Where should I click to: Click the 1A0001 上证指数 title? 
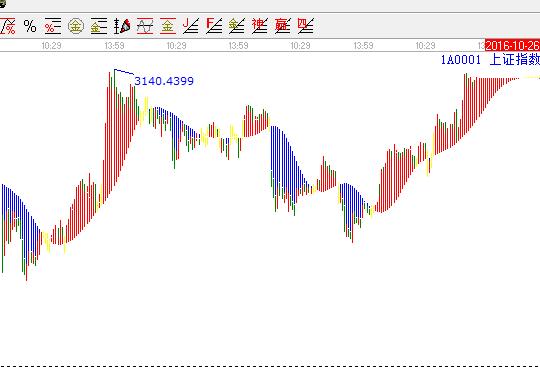click(490, 60)
